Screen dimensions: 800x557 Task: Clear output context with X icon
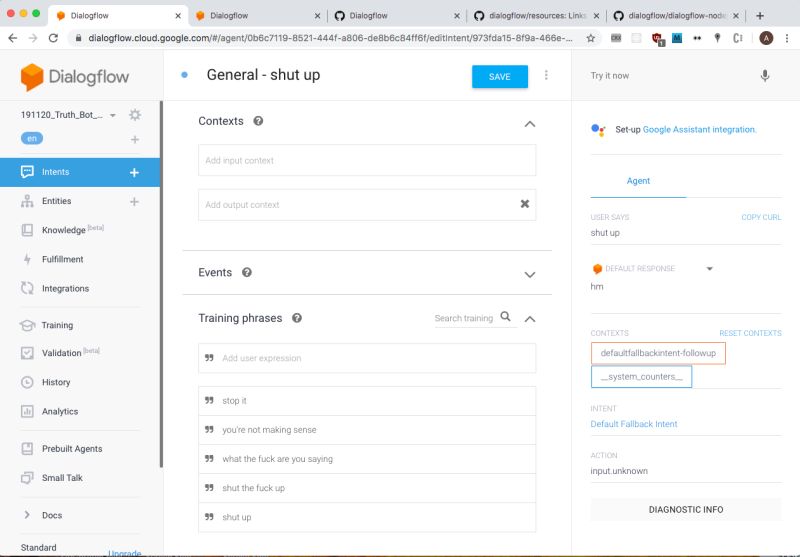(x=524, y=204)
